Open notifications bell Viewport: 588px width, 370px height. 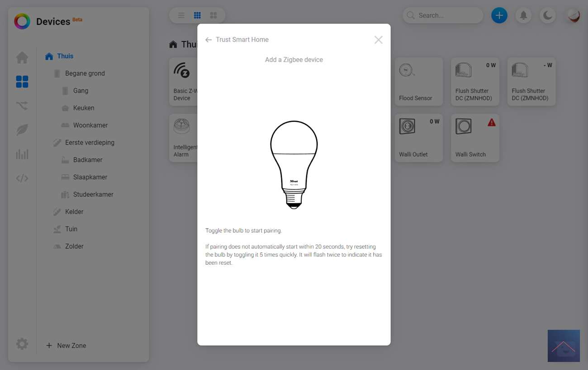point(523,15)
